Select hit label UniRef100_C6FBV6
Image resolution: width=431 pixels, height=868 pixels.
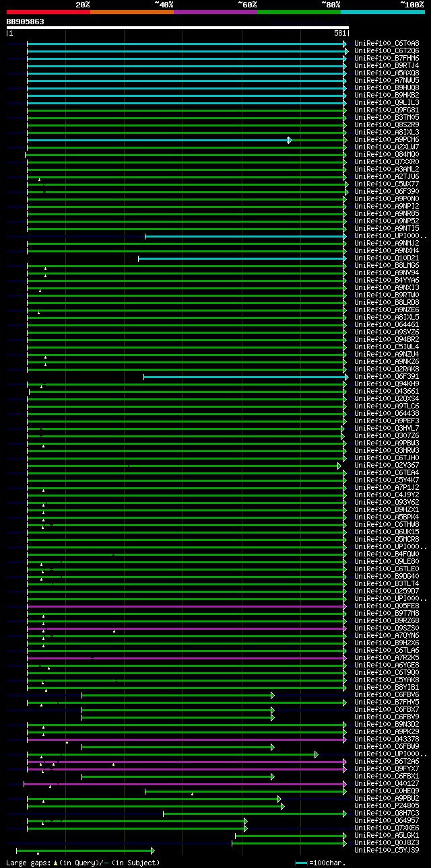pyautogui.click(x=387, y=694)
